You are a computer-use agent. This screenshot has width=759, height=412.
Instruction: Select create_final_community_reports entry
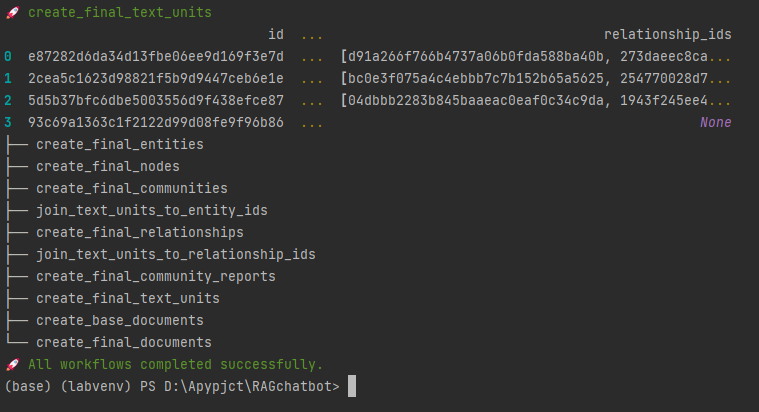156,276
